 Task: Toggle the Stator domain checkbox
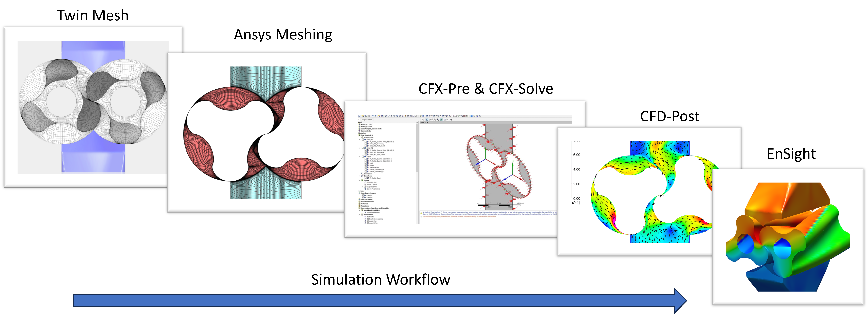pyautogui.click(x=363, y=157)
